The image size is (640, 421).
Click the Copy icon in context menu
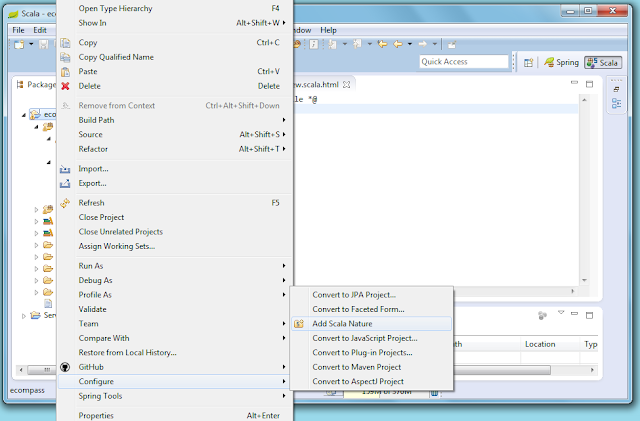65,42
